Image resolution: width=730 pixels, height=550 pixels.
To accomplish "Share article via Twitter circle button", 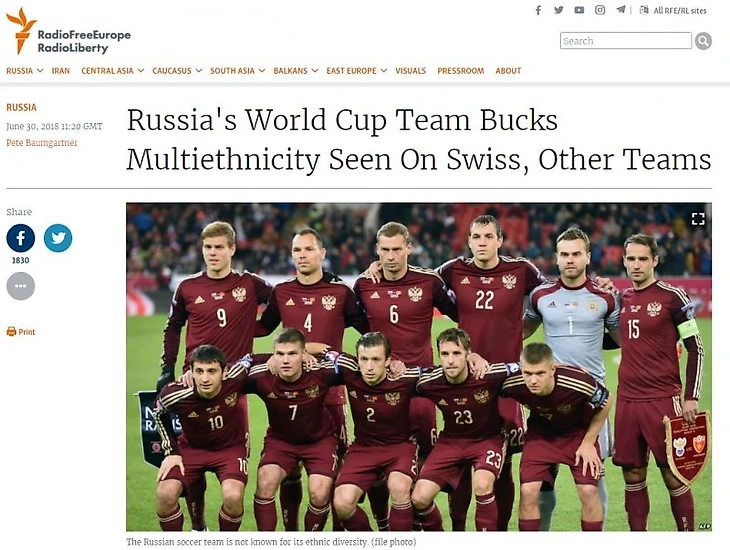I will (58, 238).
